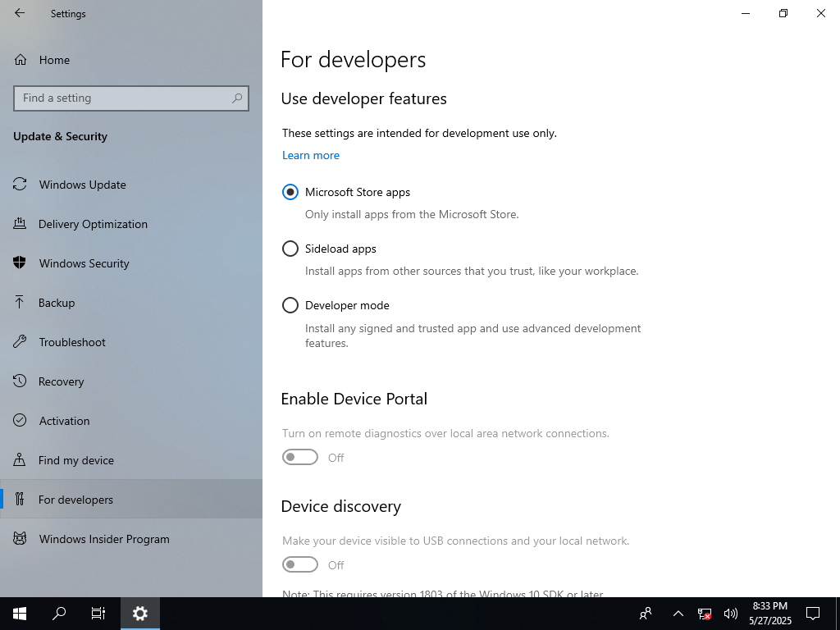Click the volume speaker tray icon
Viewport: 840px width, 630px height.
coord(730,614)
